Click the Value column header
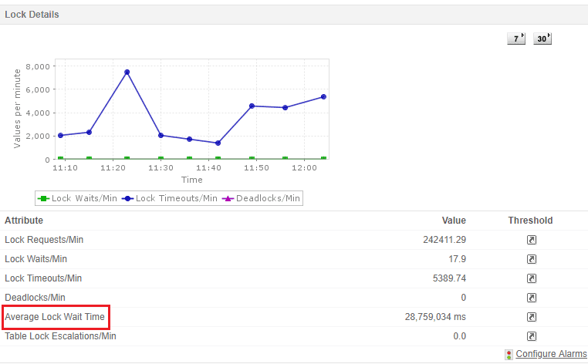588x364 pixels. click(x=453, y=221)
